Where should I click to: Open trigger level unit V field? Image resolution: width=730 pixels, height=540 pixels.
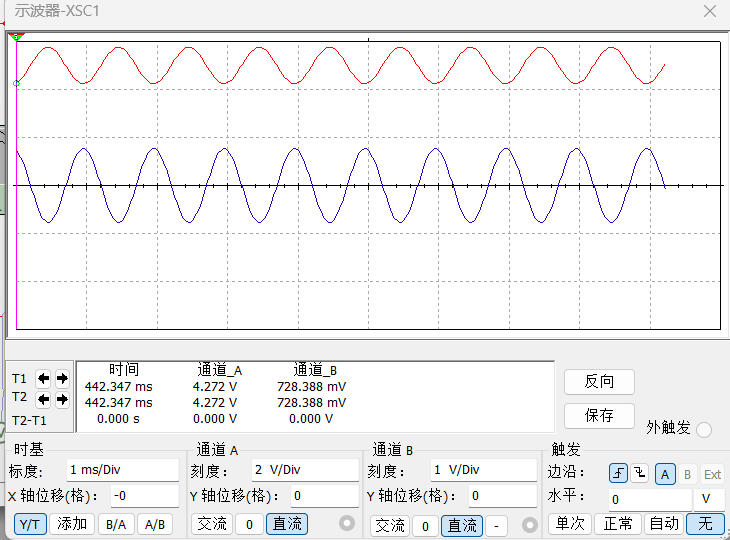[x=709, y=500]
